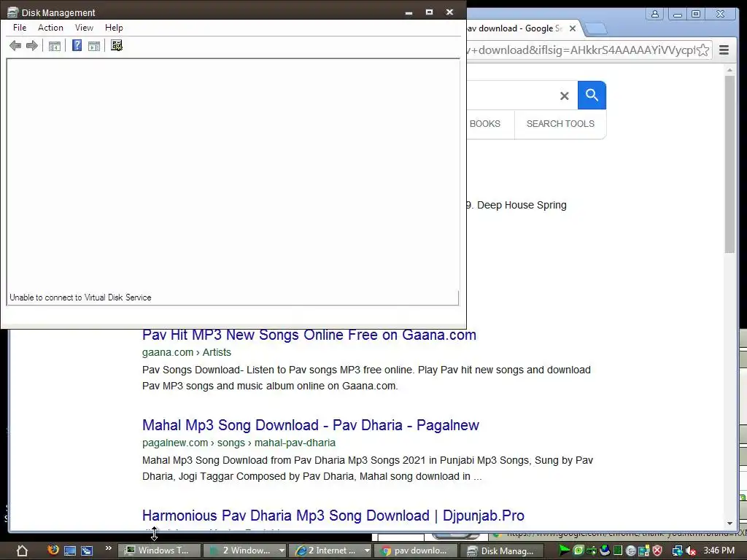Click the Chrome user profile icon
This screenshot has height=560, width=747.
655,14
